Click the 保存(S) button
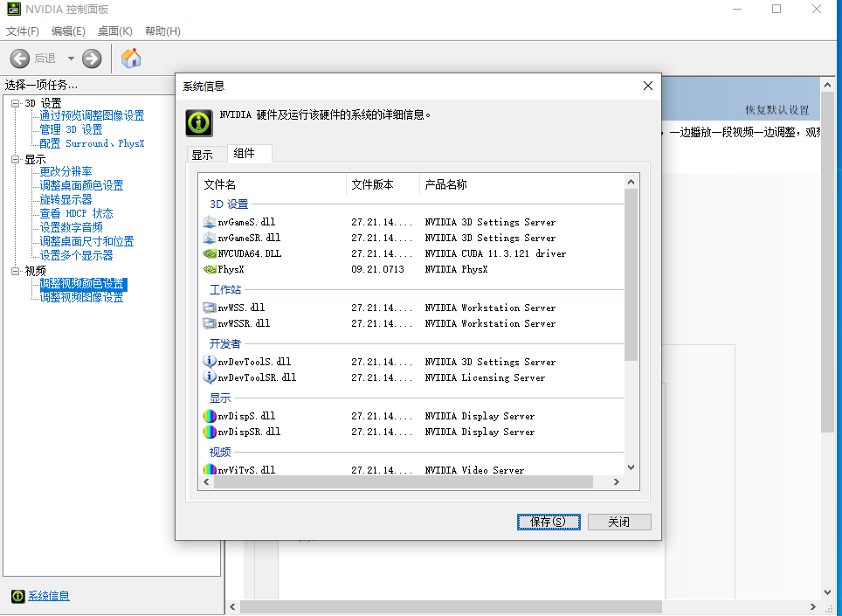Image resolution: width=842 pixels, height=616 pixels. [549, 522]
